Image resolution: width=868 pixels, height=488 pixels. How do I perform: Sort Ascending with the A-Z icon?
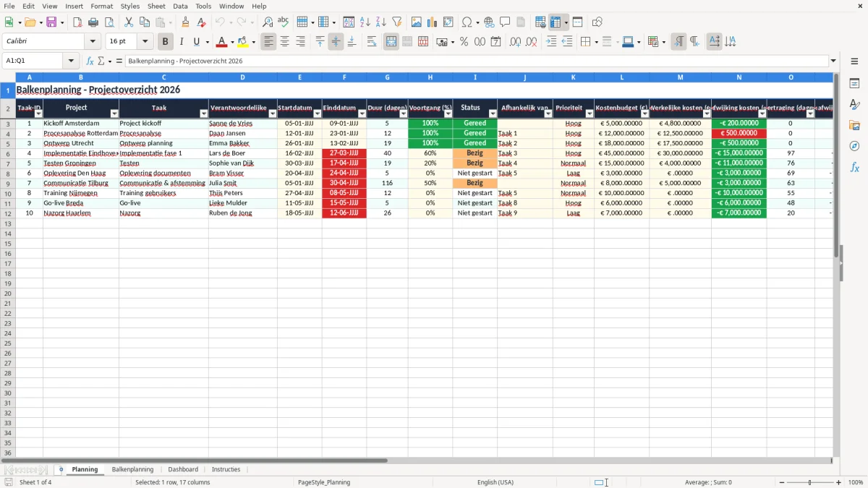[x=365, y=22]
